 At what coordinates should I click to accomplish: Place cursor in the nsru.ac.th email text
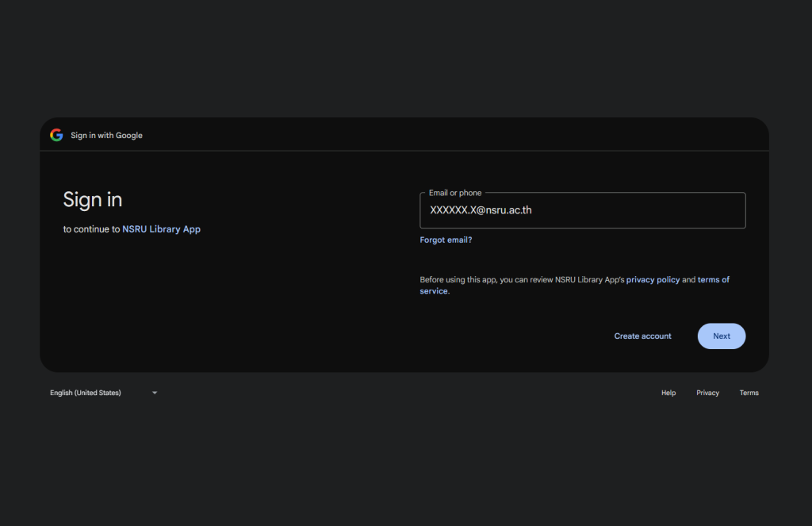point(486,211)
